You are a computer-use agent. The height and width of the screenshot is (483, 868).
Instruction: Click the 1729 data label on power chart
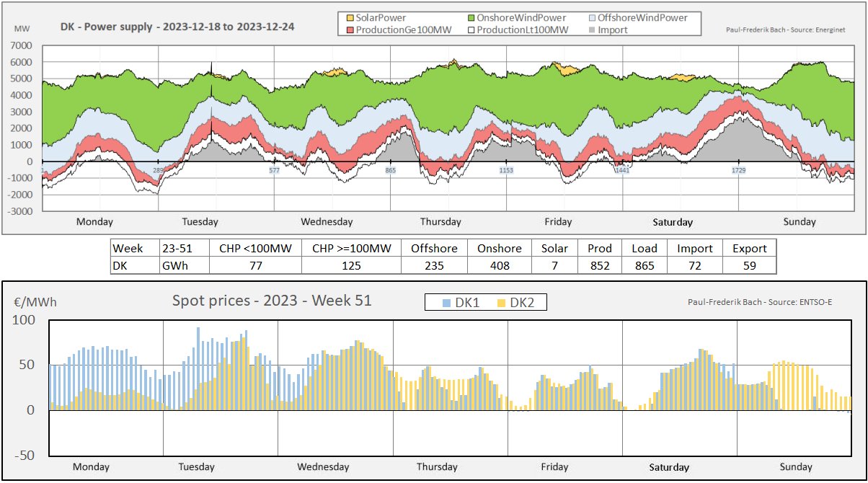coord(739,171)
